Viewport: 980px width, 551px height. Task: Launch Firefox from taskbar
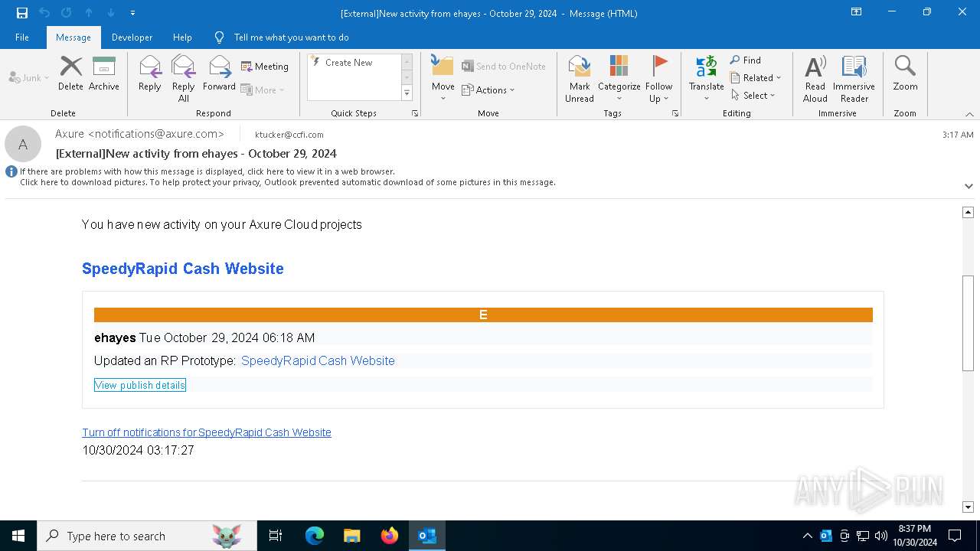[x=390, y=536]
